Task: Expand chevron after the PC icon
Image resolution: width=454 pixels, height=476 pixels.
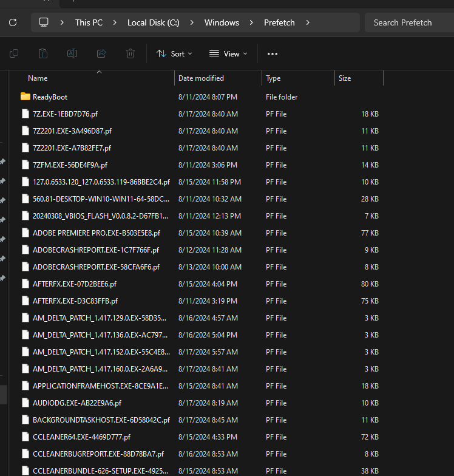Action: click(62, 22)
